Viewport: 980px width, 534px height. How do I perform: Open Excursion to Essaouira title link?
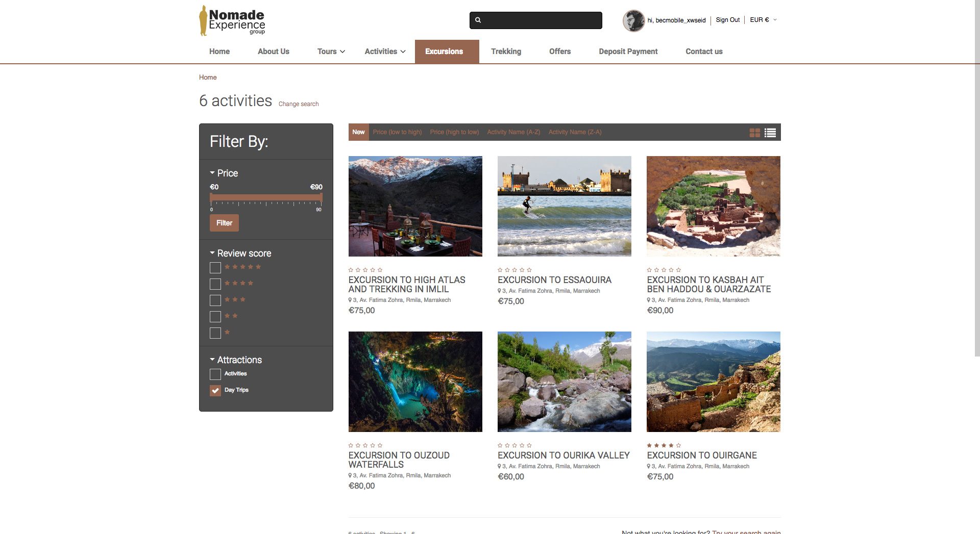point(554,280)
